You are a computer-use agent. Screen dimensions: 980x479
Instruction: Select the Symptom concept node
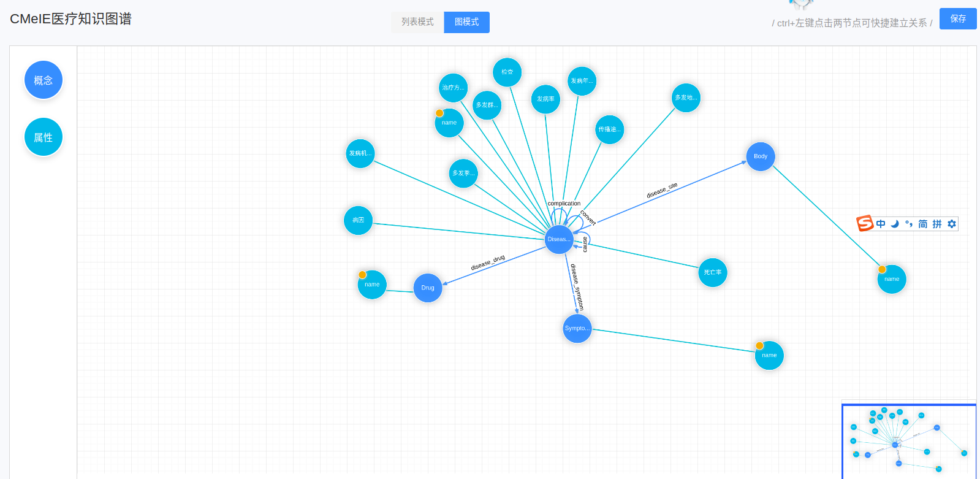[577, 328]
